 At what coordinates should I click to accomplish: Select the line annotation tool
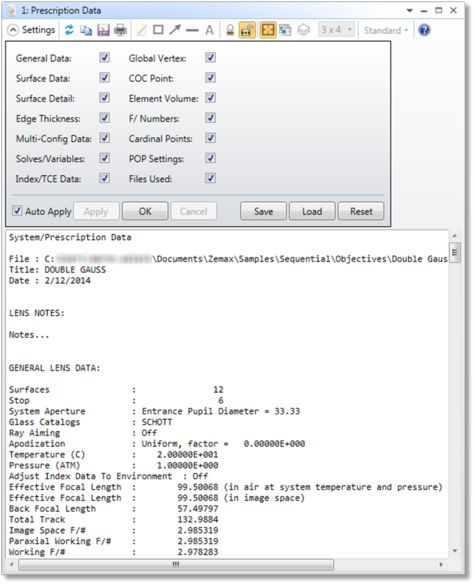[x=192, y=30]
